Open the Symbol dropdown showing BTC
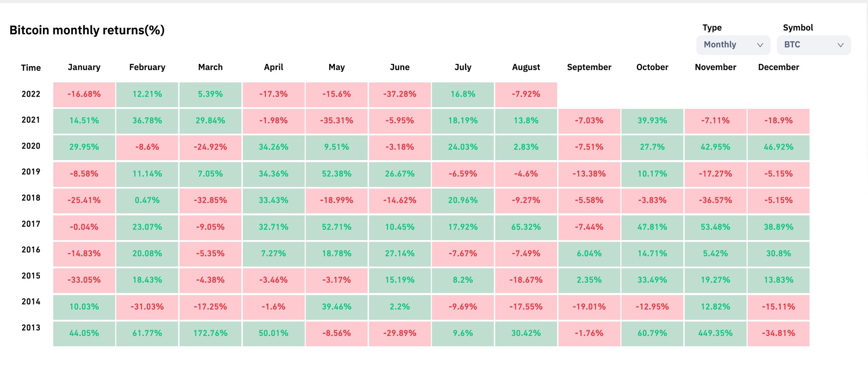868x371 pixels. pyautogui.click(x=813, y=45)
